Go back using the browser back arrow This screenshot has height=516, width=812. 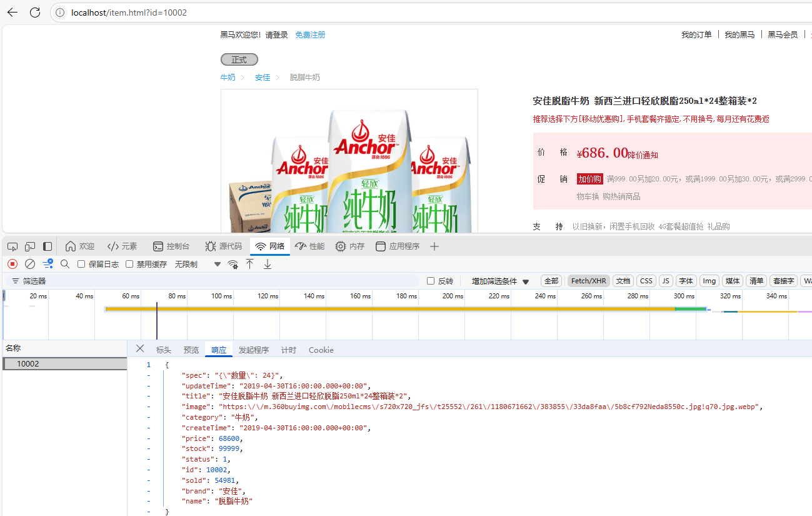tap(12, 13)
